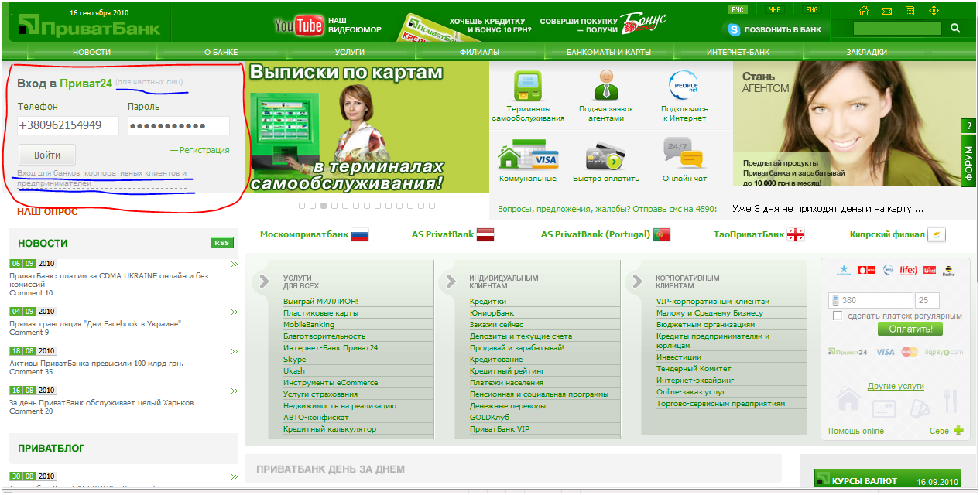
Task: Open the Регистрация link
Action: (205, 150)
